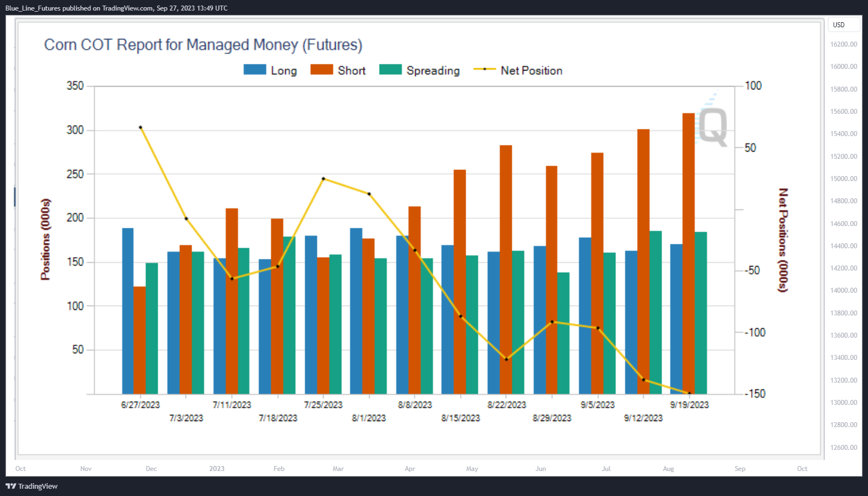Click the 'Long' legend label
The image size is (868, 496).
click(284, 71)
